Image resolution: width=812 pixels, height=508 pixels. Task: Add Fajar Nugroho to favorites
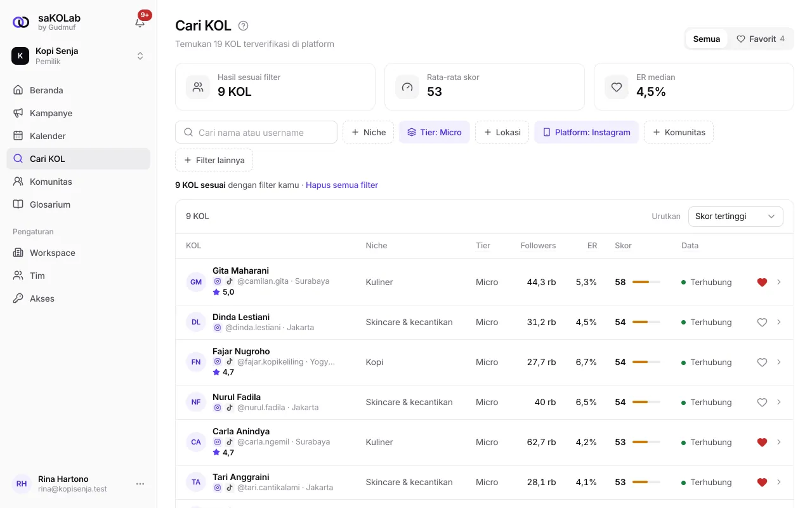(x=763, y=362)
